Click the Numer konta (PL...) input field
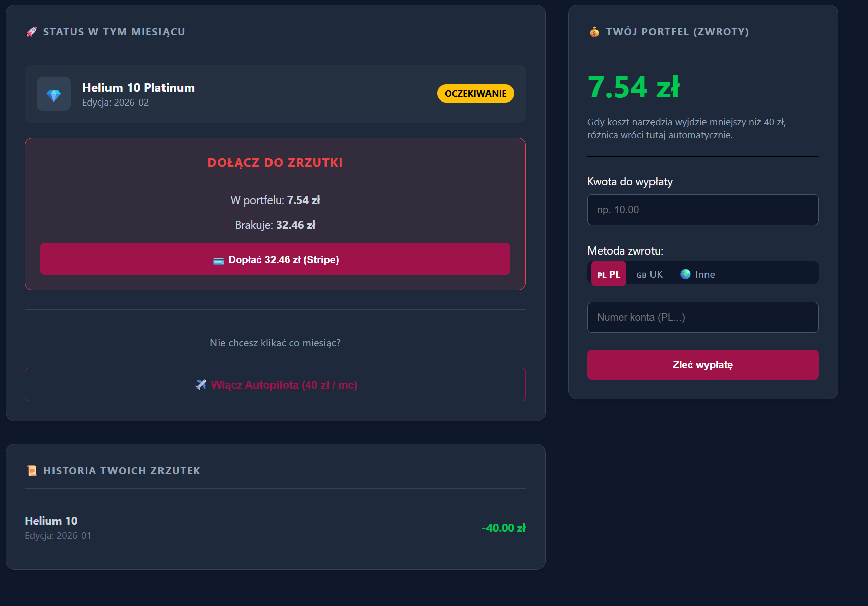868x606 pixels. (702, 318)
